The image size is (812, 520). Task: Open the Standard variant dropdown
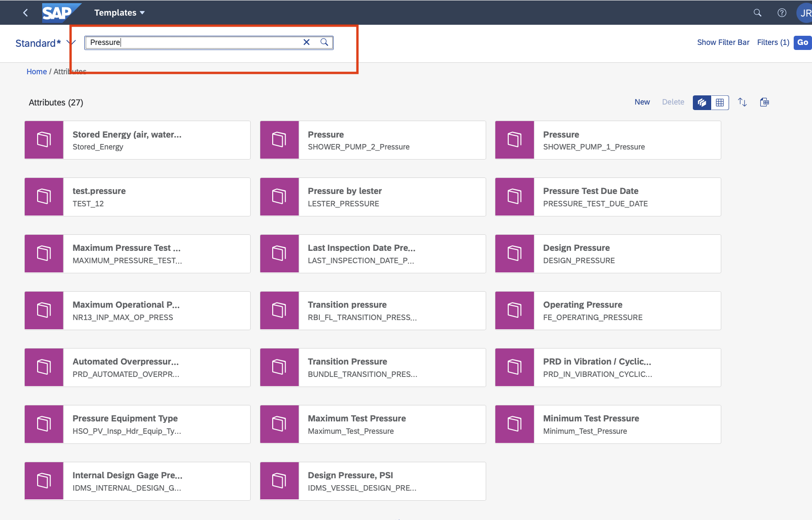[x=71, y=43]
